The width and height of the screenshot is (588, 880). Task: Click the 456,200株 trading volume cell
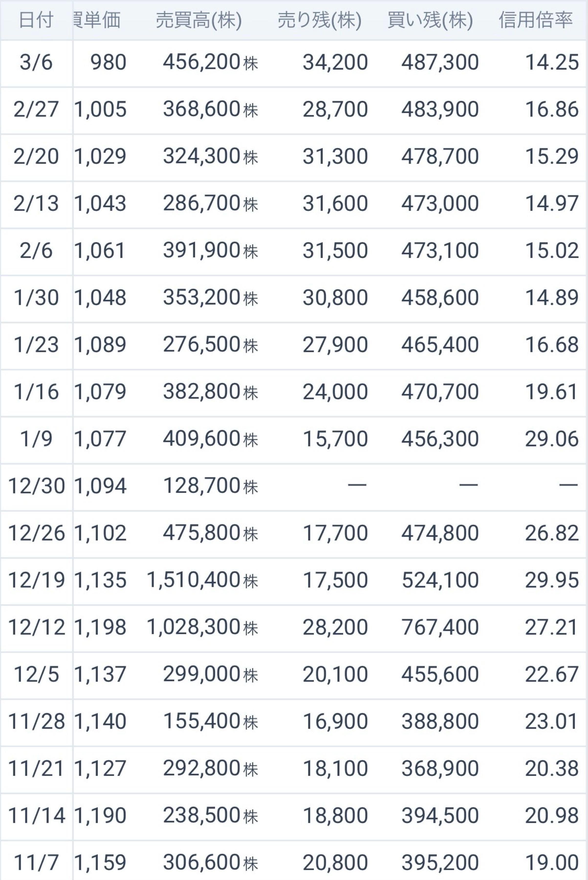(x=210, y=62)
